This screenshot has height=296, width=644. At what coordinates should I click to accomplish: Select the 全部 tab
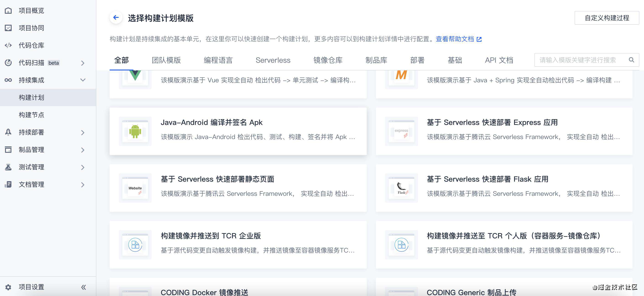pos(121,60)
